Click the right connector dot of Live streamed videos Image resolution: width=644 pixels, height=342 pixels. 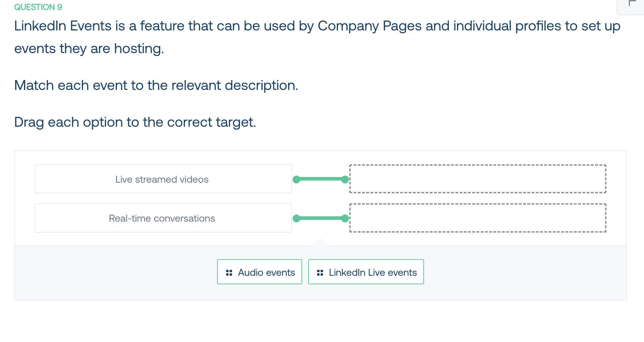click(x=345, y=179)
